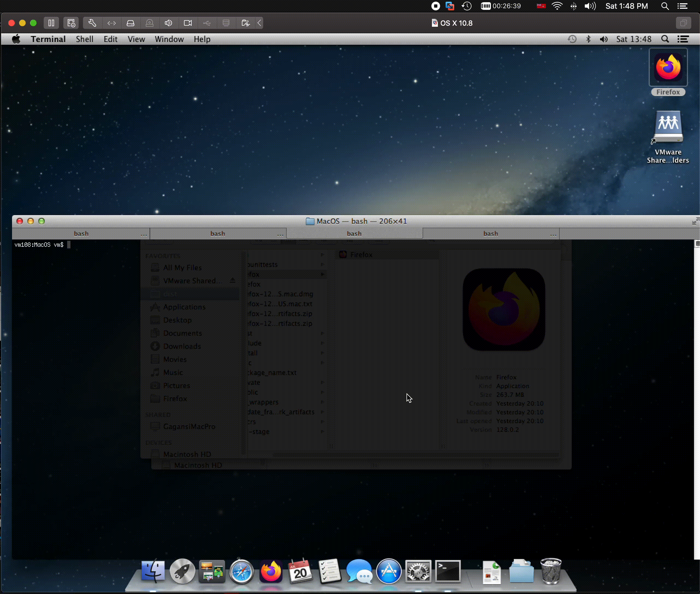Viewport: 700px width, 594px height.
Task: Open the guest Apple menu
Action: [x=16, y=39]
